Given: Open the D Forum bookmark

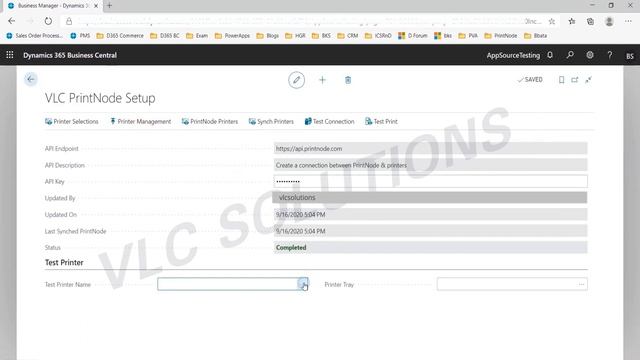Looking at the screenshot, I should pos(413,36).
